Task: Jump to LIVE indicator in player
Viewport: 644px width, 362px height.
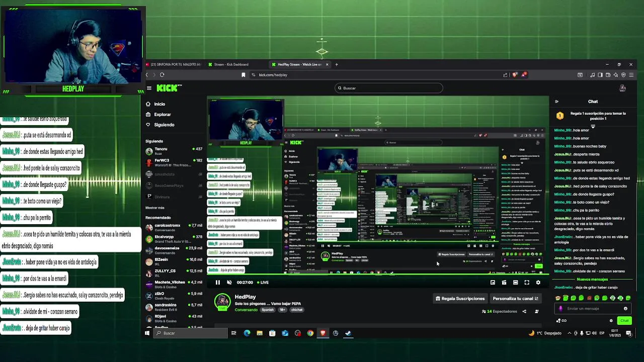Action: coord(263,283)
